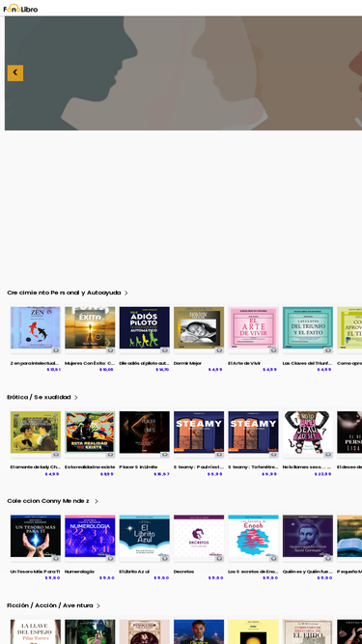
Task: Expand Crecimiento Personal y Autoayuda chevron
Action: click(126, 294)
